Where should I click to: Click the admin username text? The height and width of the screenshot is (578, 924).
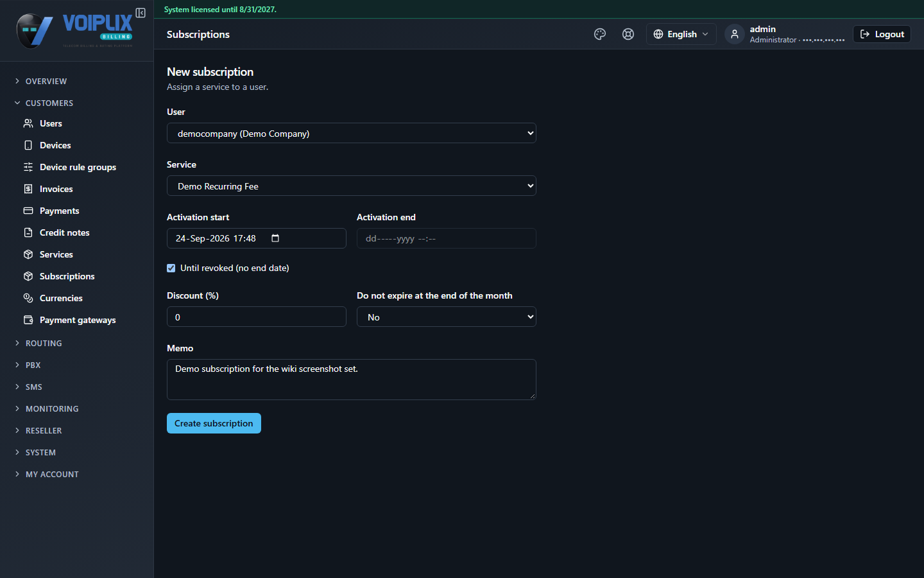(x=763, y=29)
